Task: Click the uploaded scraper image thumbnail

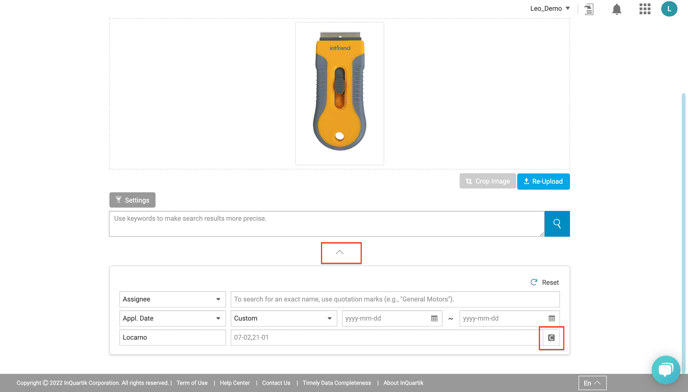Action: pos(340,94)
